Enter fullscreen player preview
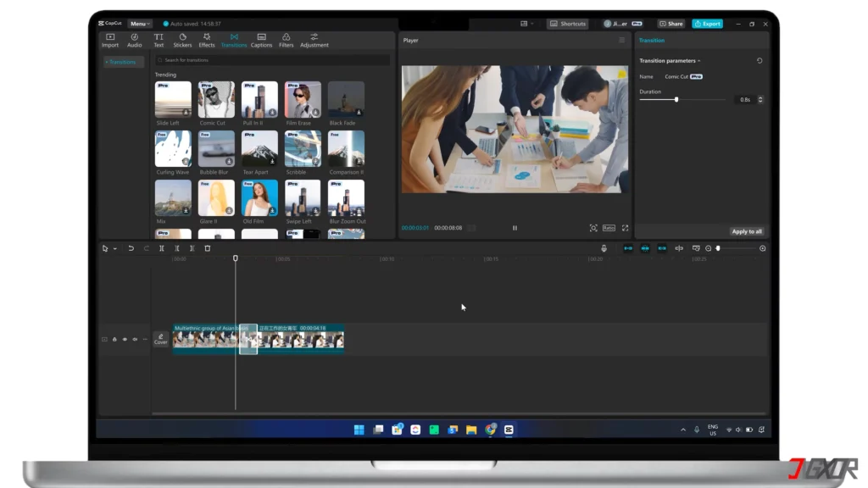This screenshot has height=488, width=868. pyautogui.click(x=625, y=228)
